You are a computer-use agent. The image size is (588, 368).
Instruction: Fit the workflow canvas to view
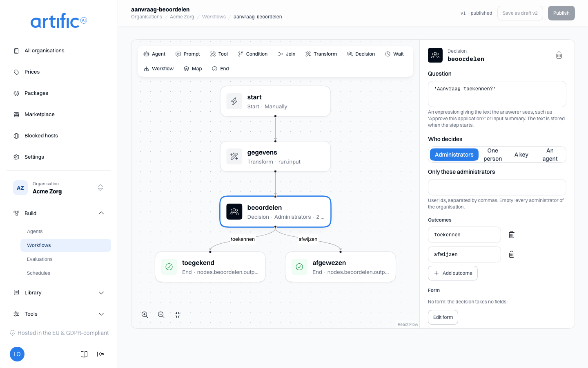point(178,315)
